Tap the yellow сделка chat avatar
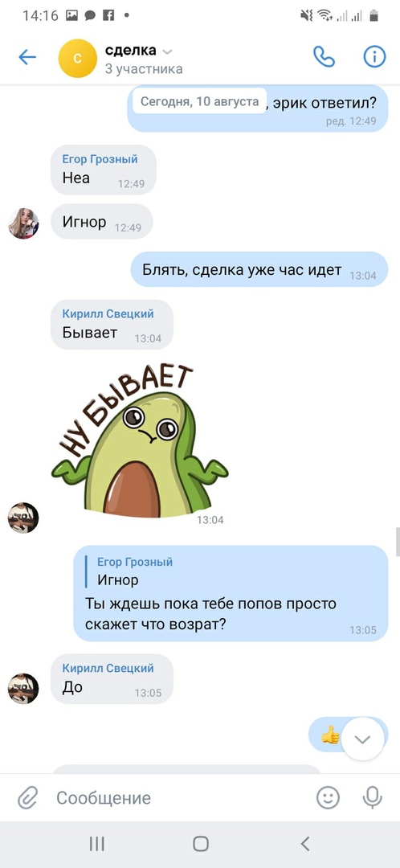The width and height of the screenshot is (400, 868). coord(77,58)
